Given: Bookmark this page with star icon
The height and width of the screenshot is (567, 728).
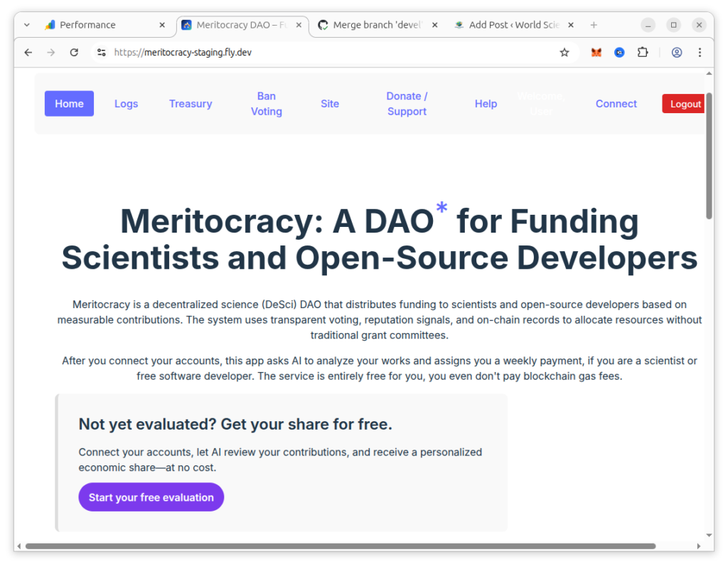Looking at the screenshot, I should pyautogui.click(x=564, y=53).
